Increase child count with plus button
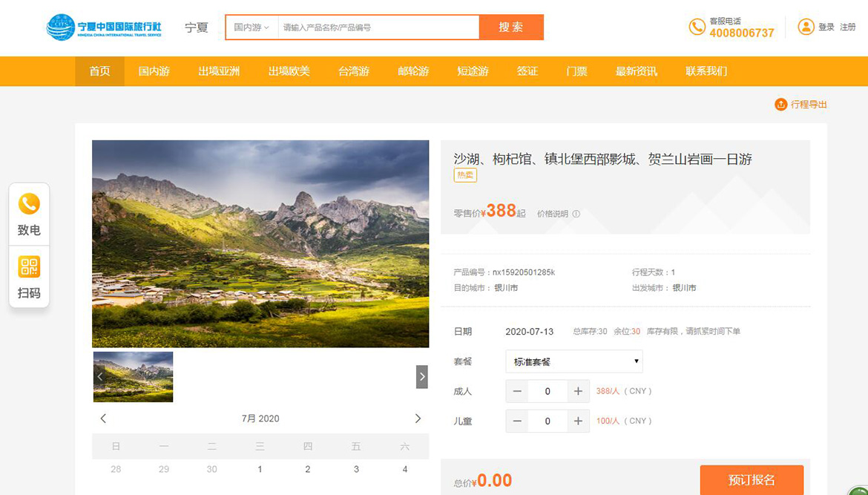868x495 pixels. 578,421
